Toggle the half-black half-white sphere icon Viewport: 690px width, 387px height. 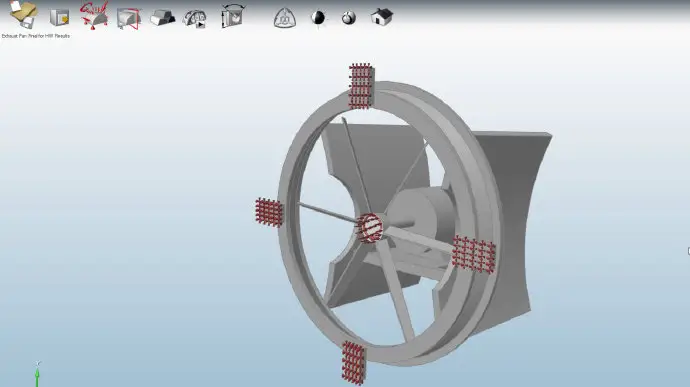pyautogui.click(x=318, y=18)
